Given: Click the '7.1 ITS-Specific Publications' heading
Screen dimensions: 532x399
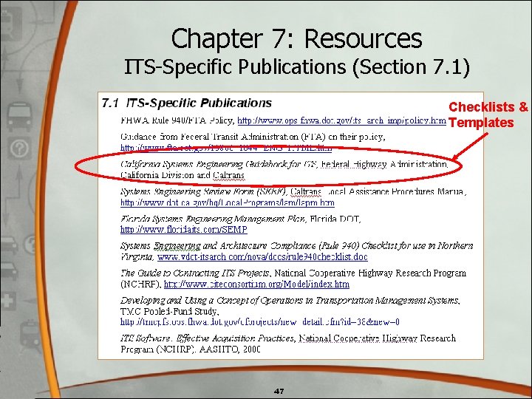Looking at the screenshot, I should click(187, 103).
